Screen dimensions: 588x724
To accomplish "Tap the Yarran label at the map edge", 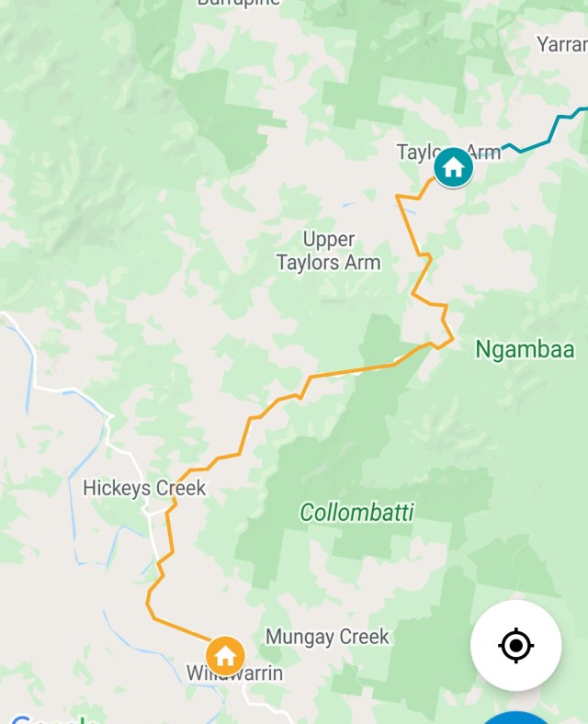I will click(x=562, y=44).
